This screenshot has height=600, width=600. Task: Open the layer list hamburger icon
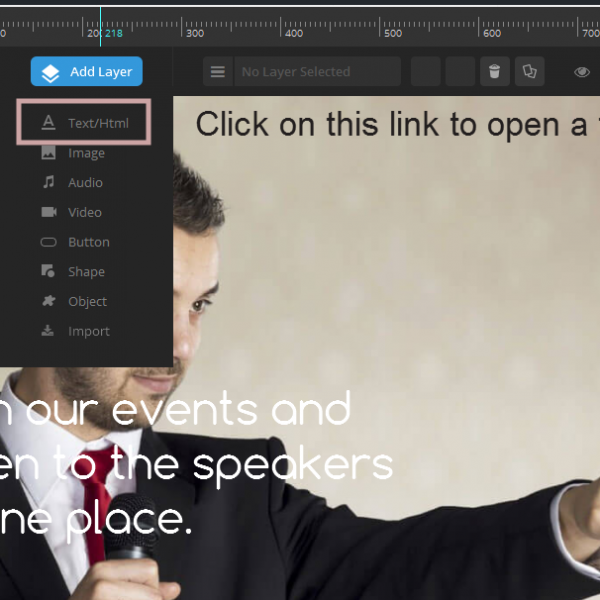[218, 72]
